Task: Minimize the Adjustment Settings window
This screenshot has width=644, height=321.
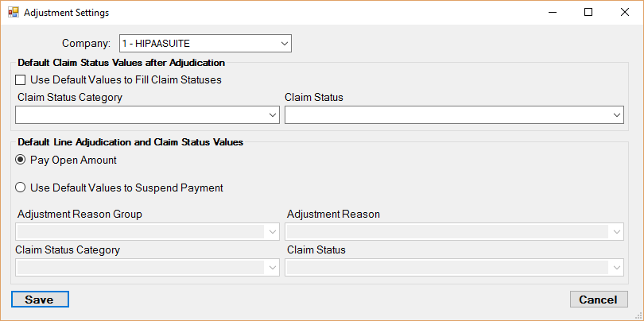Action: point(552,13)
